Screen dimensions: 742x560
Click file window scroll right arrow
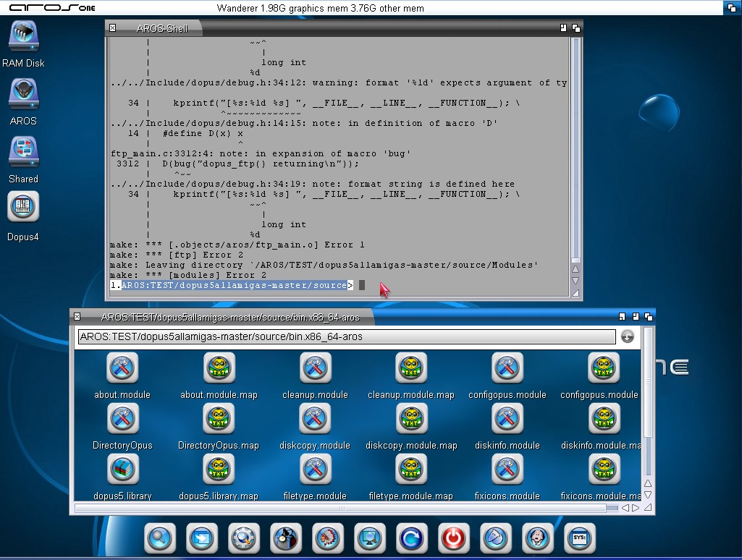pos(636,508)
